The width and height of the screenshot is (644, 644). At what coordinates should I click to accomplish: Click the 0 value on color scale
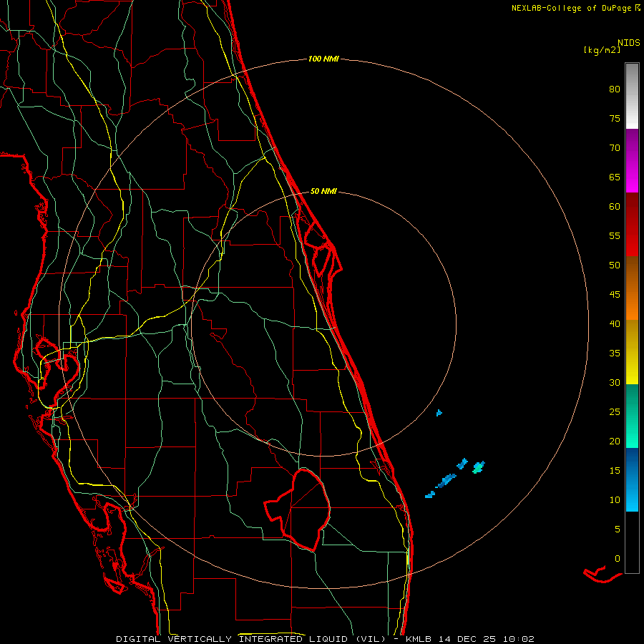(618, 559)
